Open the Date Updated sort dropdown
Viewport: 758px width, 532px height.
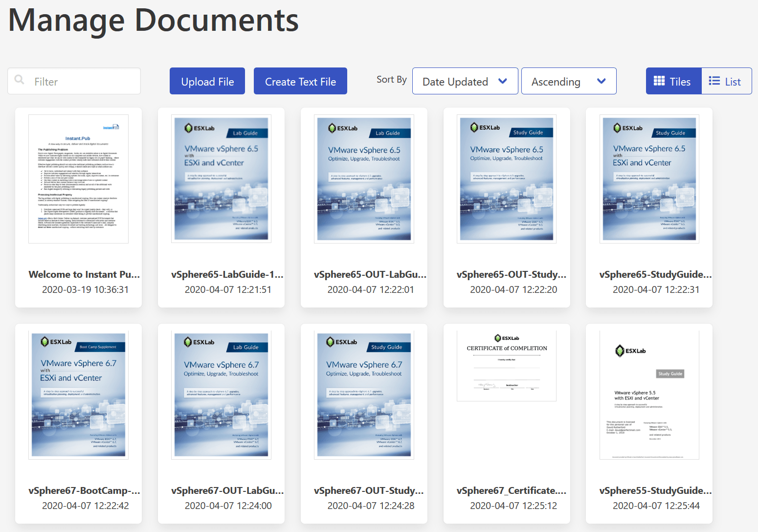465,81
